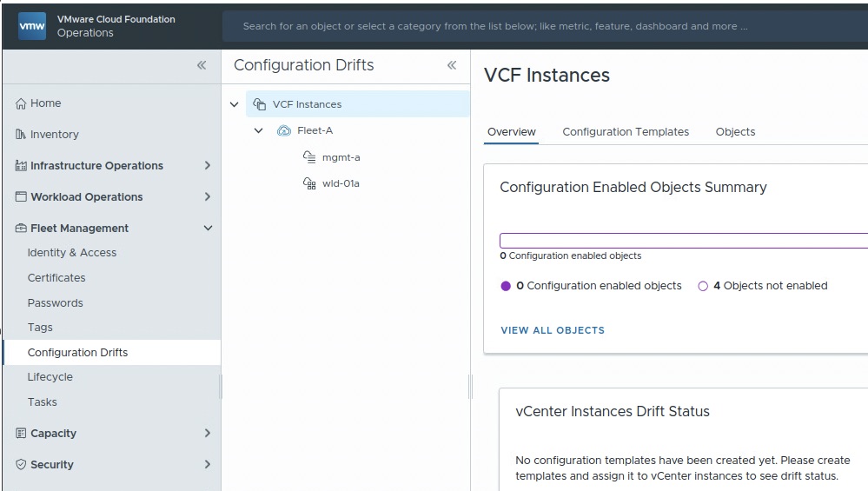Click Fleet Management label
868x491 pixels.
[79, 228]
